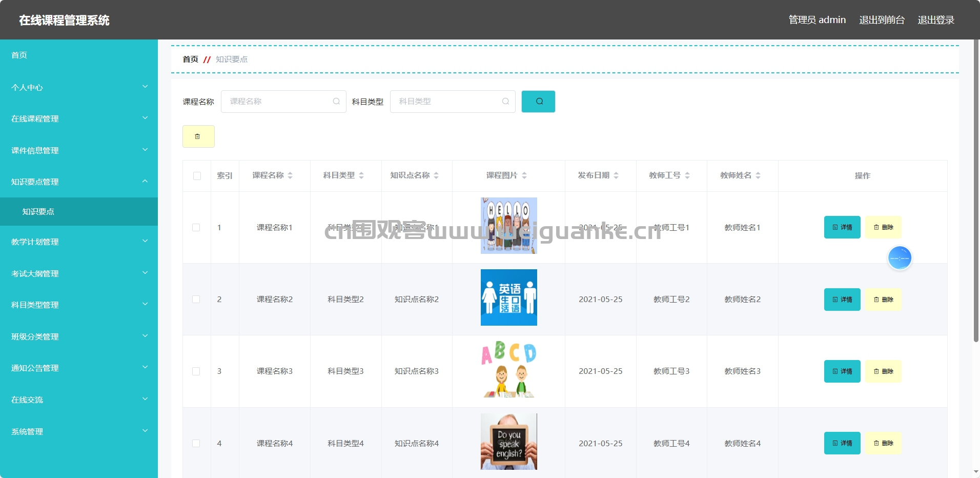This screenshot has height=478, width=980.
Task: Expand 班级分类管理 sidebar menu
Action: point(79,336)
